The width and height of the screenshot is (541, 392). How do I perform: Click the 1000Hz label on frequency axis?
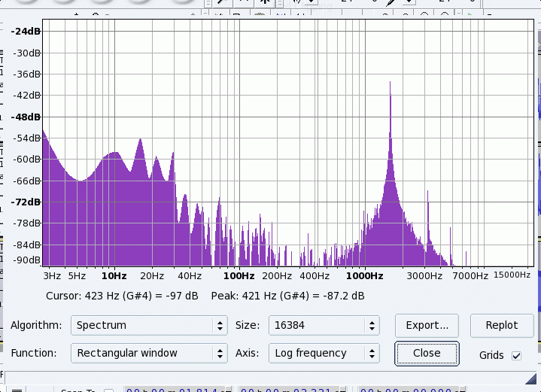click(x=366, y=276)
